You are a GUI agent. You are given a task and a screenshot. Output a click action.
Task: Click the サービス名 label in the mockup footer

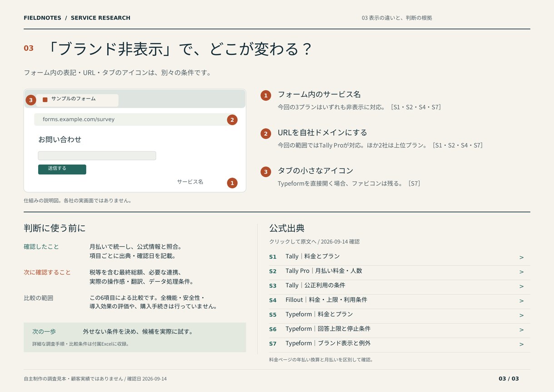click(x=190, y=182)
